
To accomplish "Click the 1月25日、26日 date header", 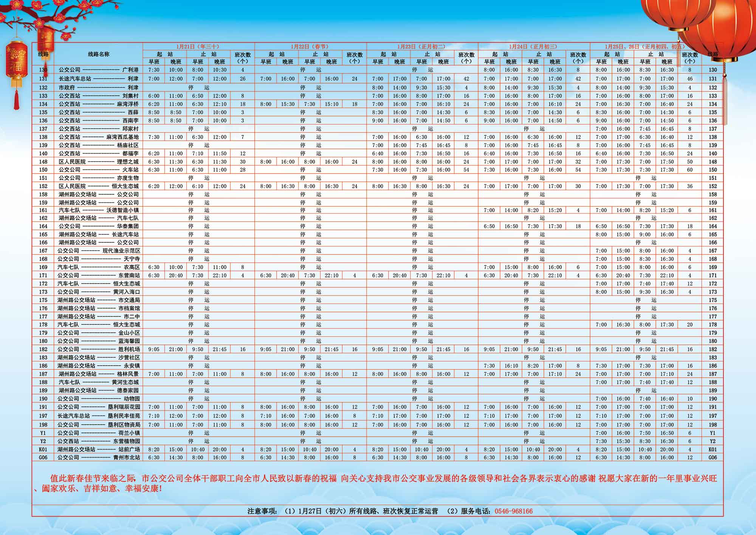I will click(645, 47).
